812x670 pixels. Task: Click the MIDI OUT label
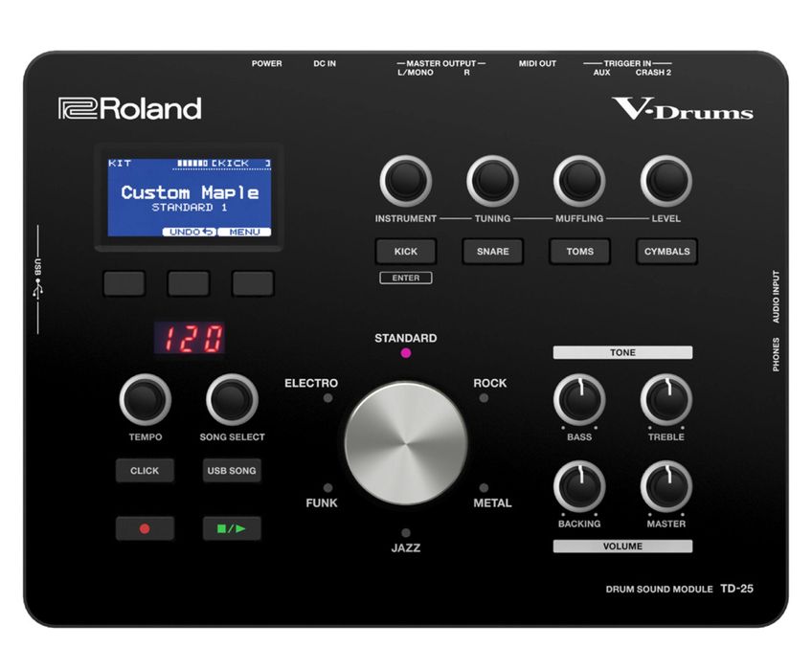[x=537, y=64]
